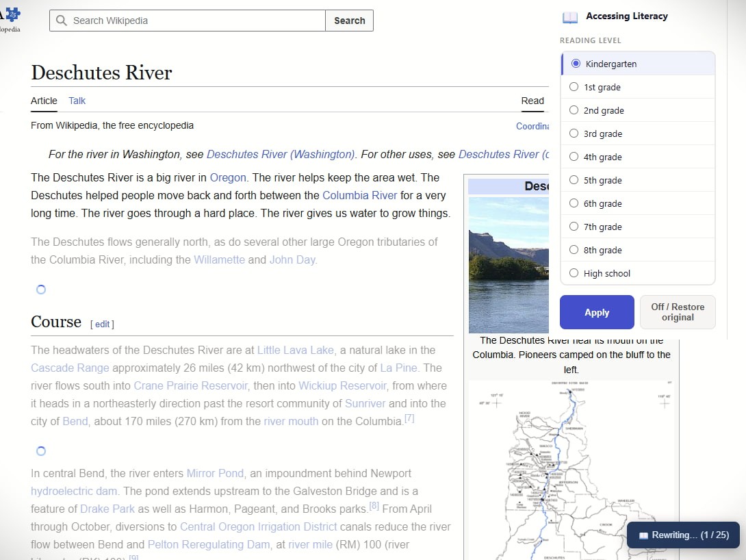Click footnote reference [7]
The image size is (746, 560).
coord(409,418)
